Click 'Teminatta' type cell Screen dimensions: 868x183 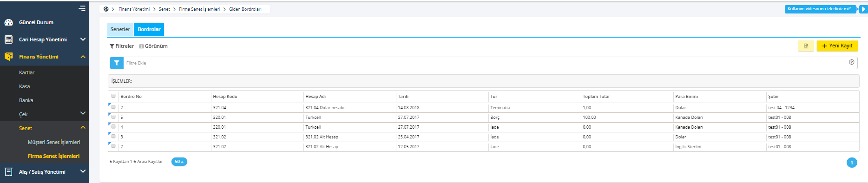(500, 108)
